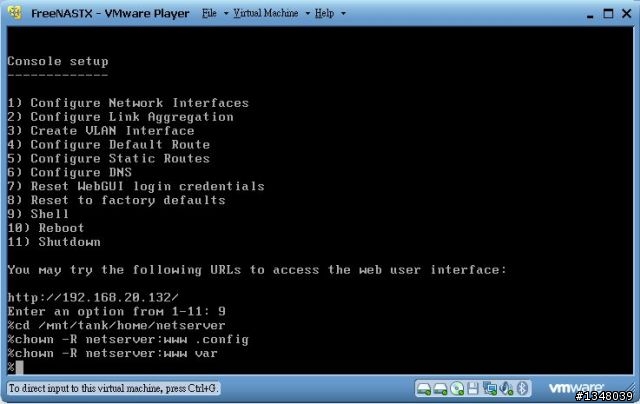Click 'You may try the following URLs' text
640x404 pixels.
click(257, 270)
